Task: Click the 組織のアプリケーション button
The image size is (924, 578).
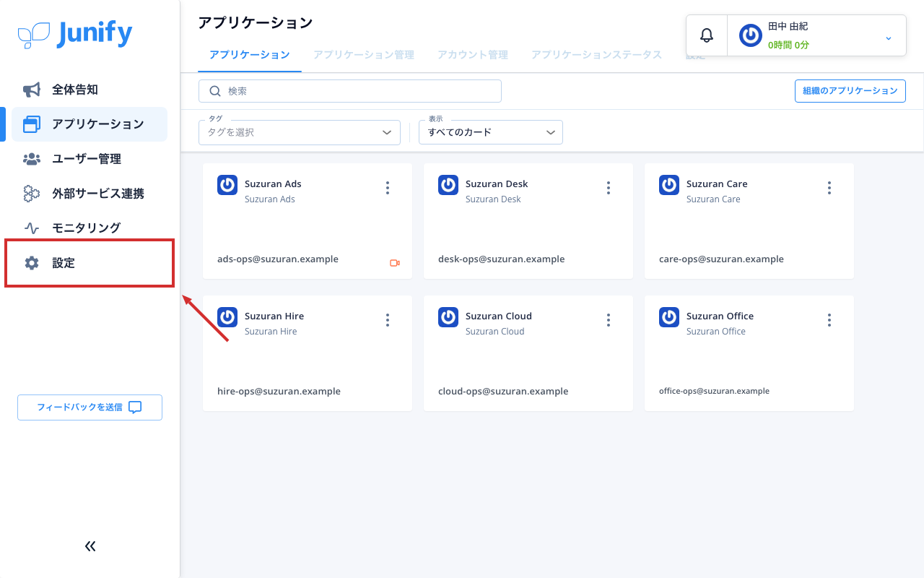Action: 850,91
